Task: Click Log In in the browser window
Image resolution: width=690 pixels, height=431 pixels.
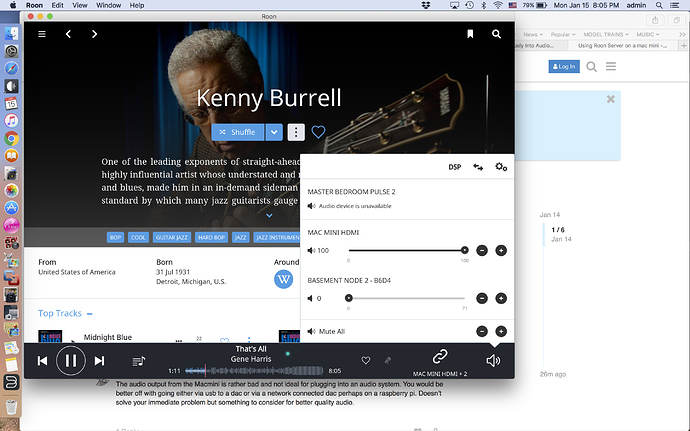Action: (x=564, y=66)
